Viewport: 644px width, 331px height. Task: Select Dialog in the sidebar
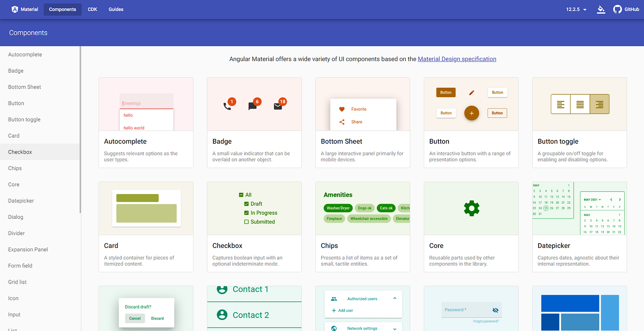pyautogui.click(x=40, y=217)
